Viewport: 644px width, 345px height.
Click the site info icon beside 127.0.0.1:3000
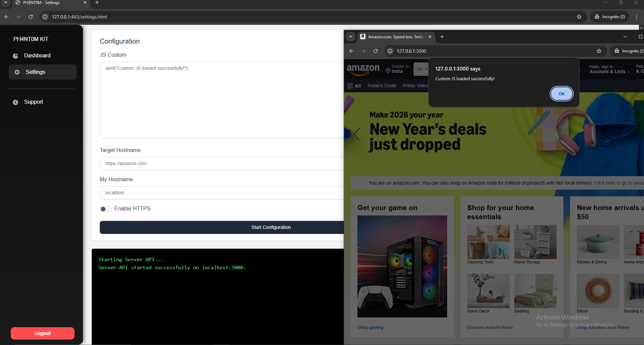[x=390, y=51]
